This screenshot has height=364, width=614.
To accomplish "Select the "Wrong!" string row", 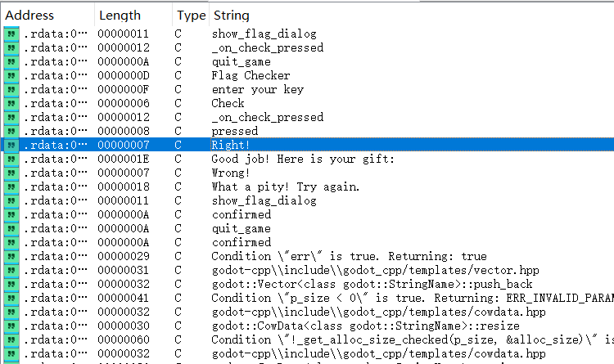I will [231, 173].
